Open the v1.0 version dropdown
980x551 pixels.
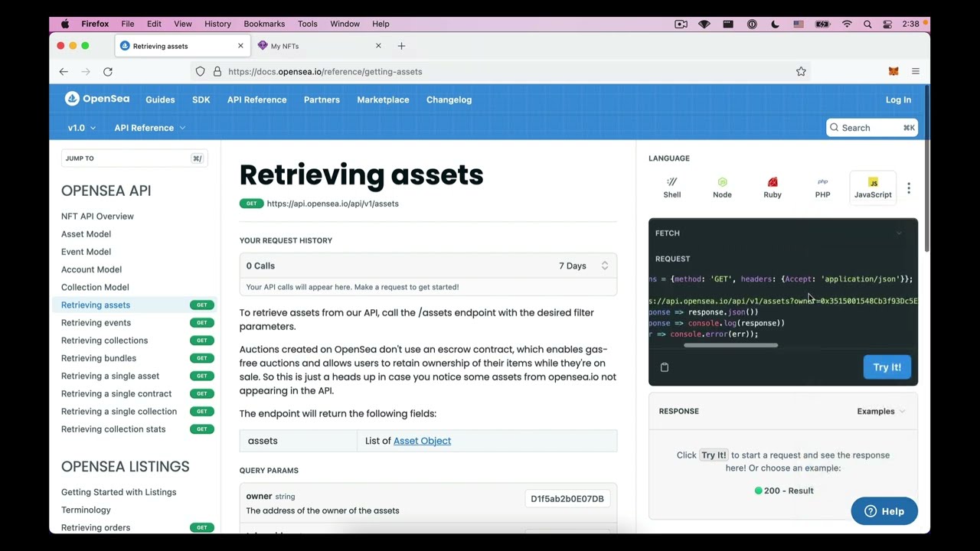click(x=81, y=128)
